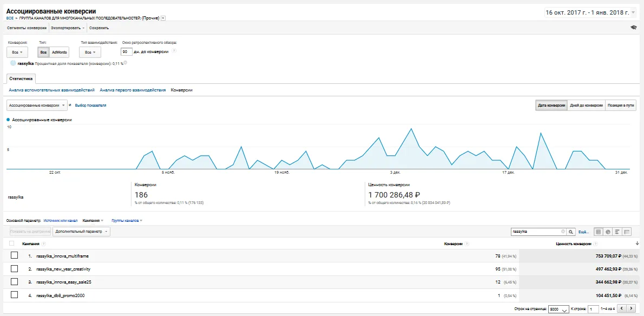Open the Тип взаимодействия dropdown
This screenshot has height=316, width=644.
click(90, 52)
